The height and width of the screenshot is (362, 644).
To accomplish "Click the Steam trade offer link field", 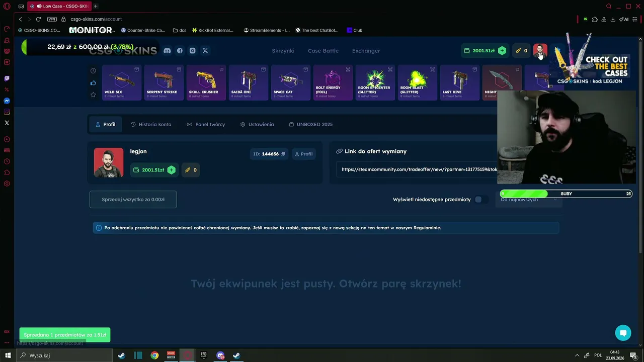I will 418,169.
